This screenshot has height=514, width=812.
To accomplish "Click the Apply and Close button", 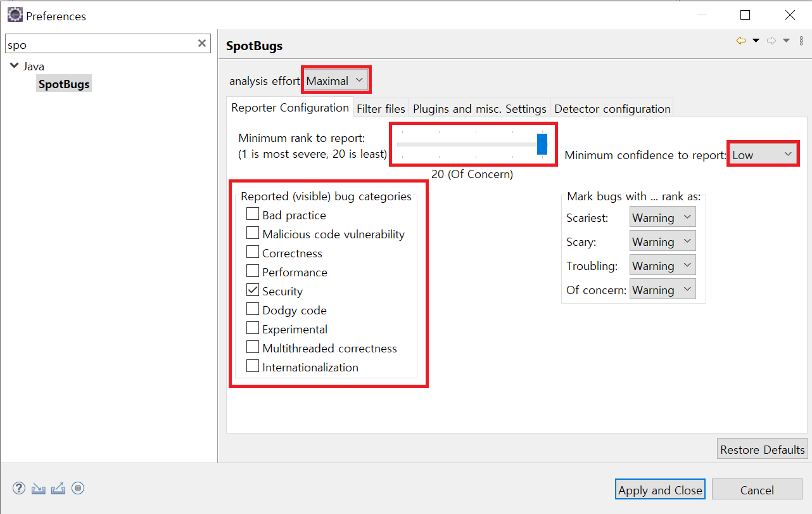I will click(660, 490).
